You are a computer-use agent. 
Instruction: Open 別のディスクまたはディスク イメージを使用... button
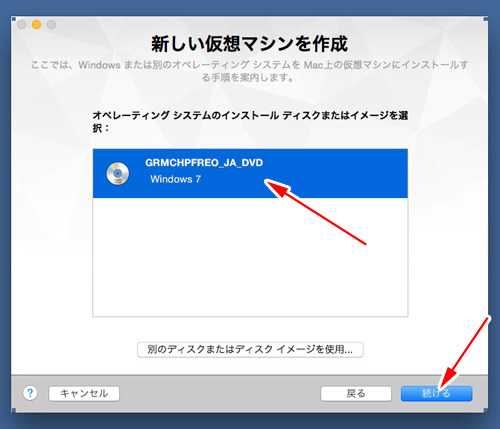coord(250,350)
